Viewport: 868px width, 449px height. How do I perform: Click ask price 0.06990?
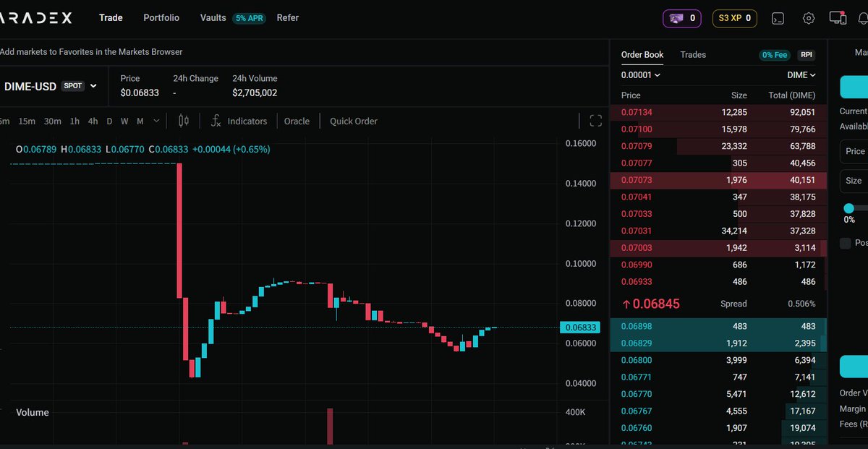coord(636,265)
